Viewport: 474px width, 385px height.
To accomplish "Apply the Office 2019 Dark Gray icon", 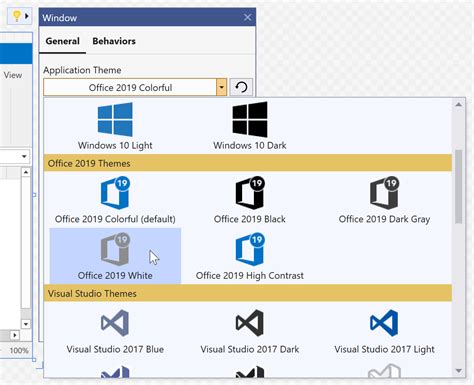I will click(384, 193).
